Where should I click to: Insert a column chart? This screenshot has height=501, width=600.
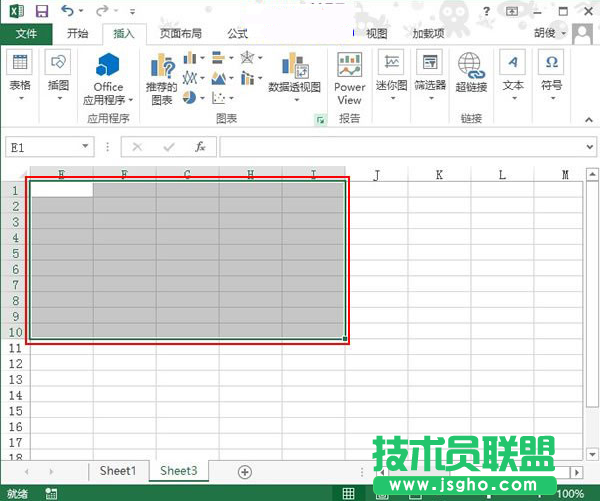(x=190, y=58)
